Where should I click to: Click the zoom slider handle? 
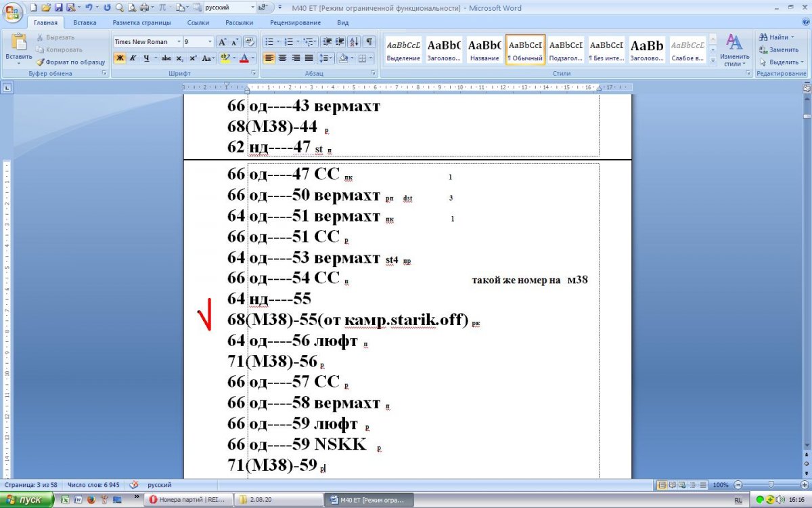click(771, 485)
